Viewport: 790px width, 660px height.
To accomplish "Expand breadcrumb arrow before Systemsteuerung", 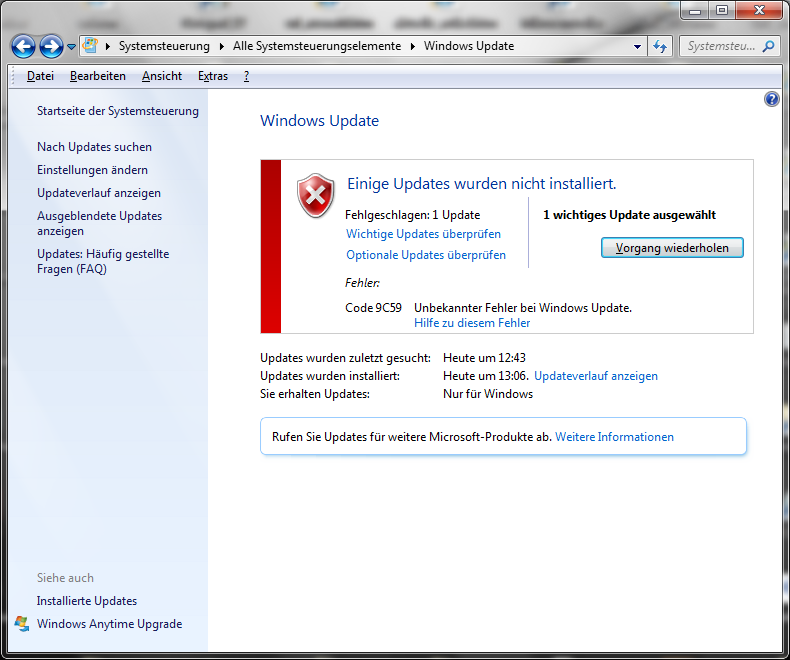I will click(108, 46).
